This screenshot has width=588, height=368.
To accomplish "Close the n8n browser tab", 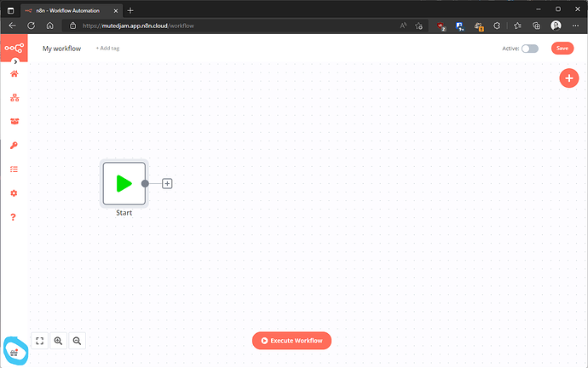I will coord(116,10).
